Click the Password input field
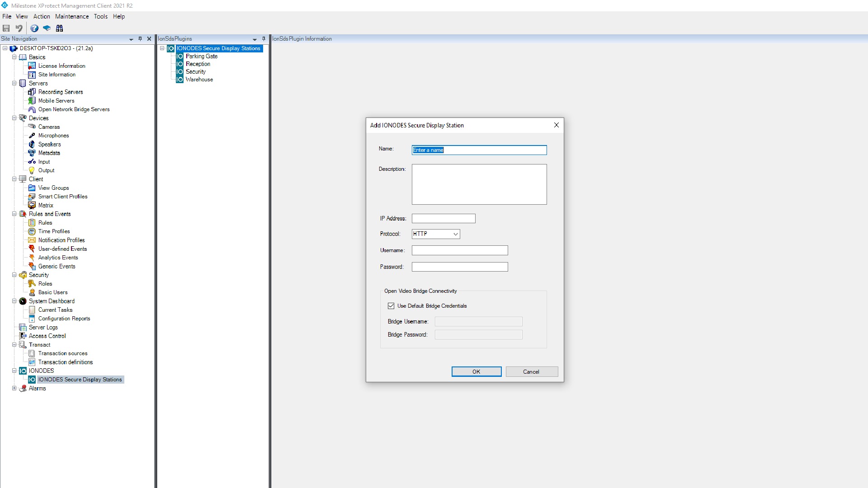868x488 pixels. coord(460,267)
